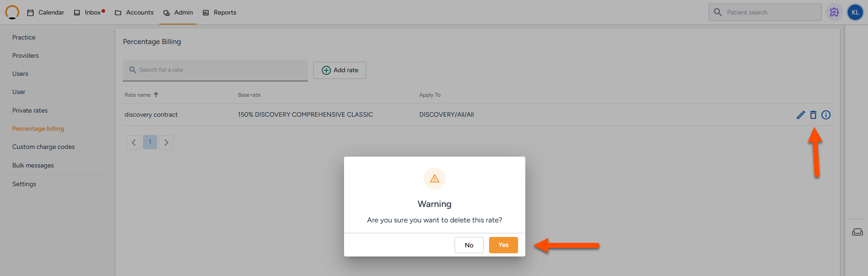
Task: Click the magnifier icon in Patient search
Action: [x=718, y=12]
